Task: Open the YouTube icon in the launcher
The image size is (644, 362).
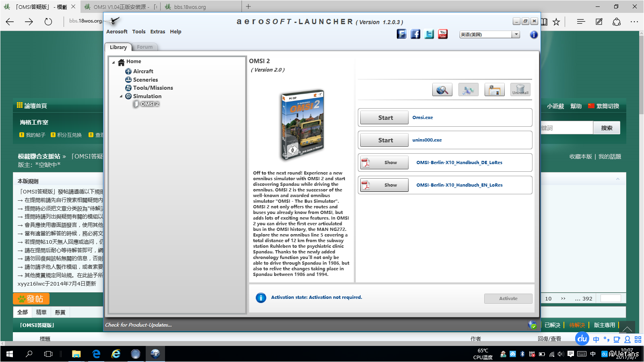Action: point(443,34)
